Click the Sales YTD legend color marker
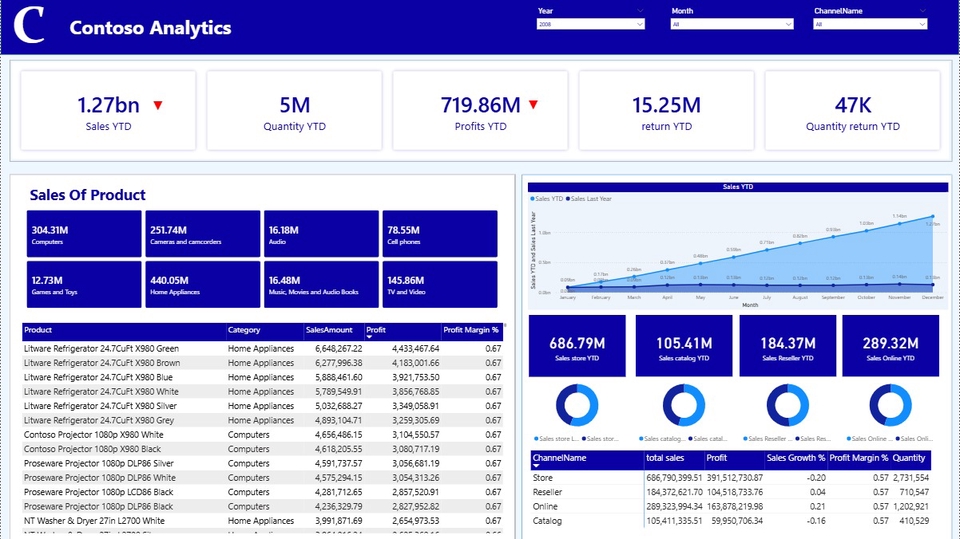 533,199
